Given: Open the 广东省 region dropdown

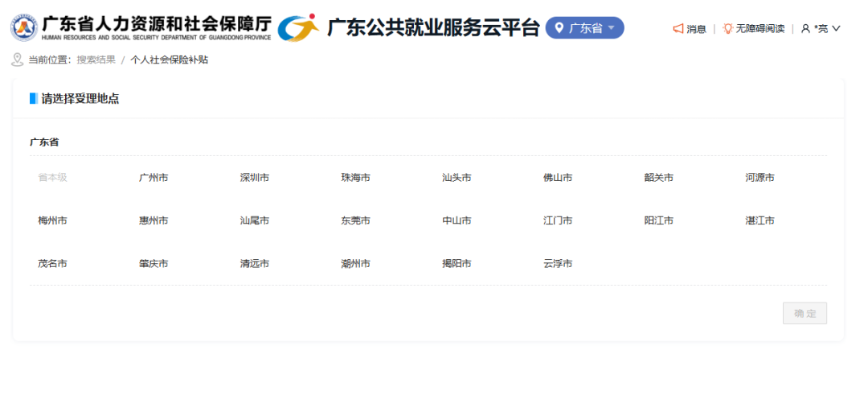Looking at the screenshot, I should (x=584, y=27).
